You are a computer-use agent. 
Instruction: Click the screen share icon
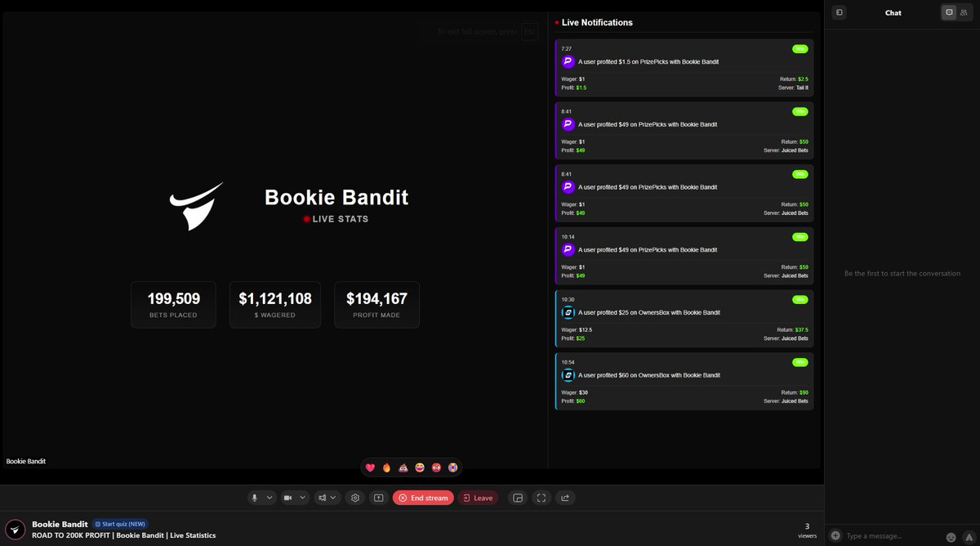pyautogui.click(x=378, y=497)
